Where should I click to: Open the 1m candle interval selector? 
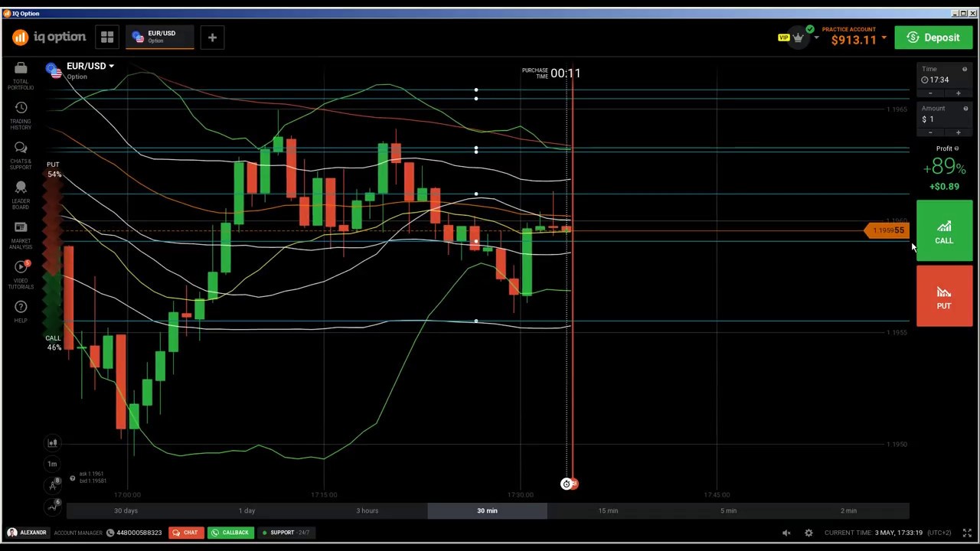(52, 464)
